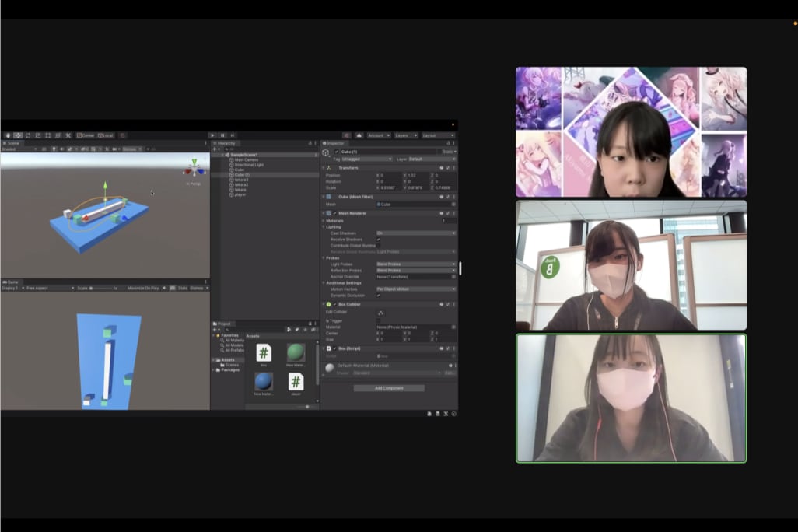This screenshot has height=532, width=798.
Task: Select the Hierarchy tab
Action: click(226, 143)
